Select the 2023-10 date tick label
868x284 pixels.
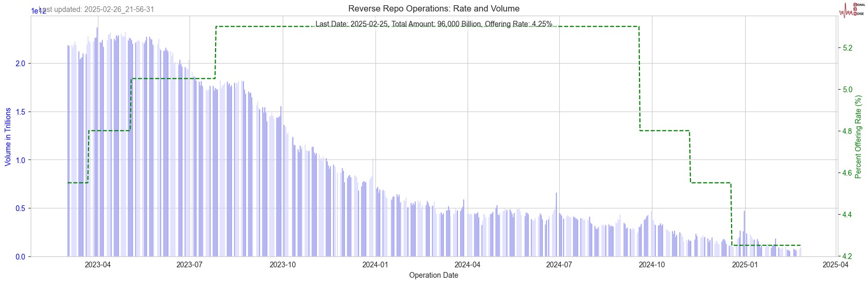click(282, 265)
